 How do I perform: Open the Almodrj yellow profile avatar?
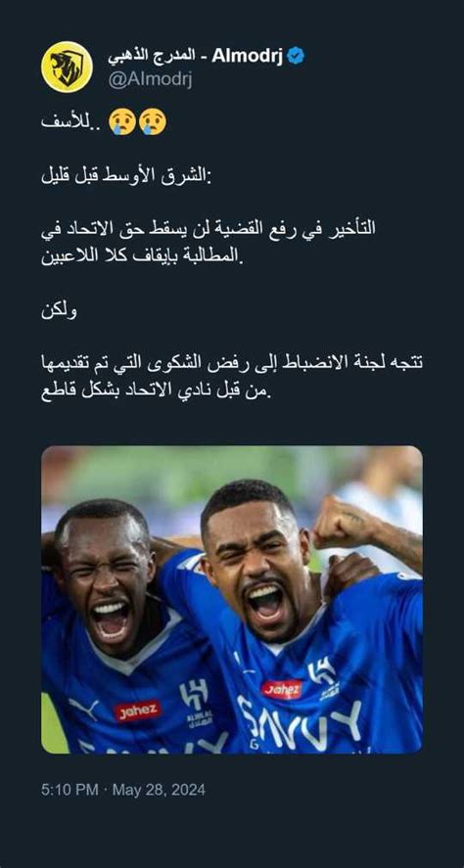[x=67, y=67]
